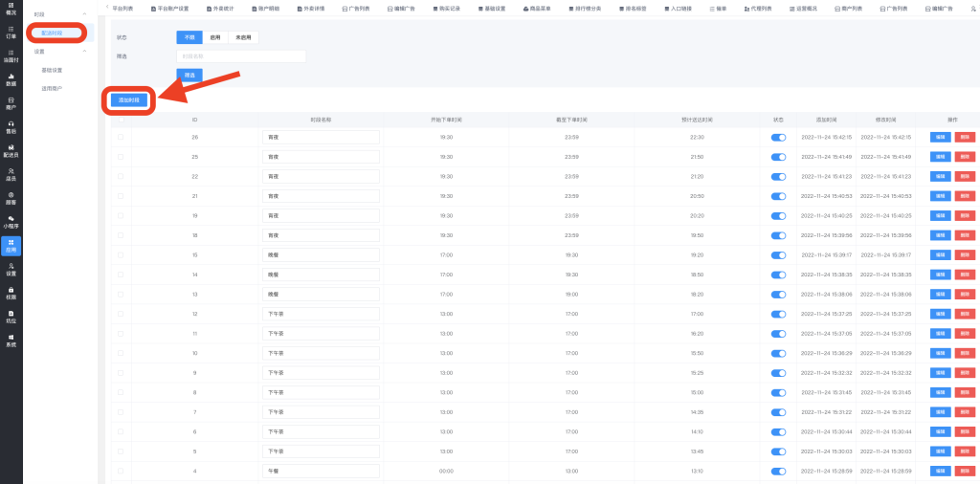Click the blue 筛选 filter button
This screenshot has height=484, width=980.
(189, 75)
